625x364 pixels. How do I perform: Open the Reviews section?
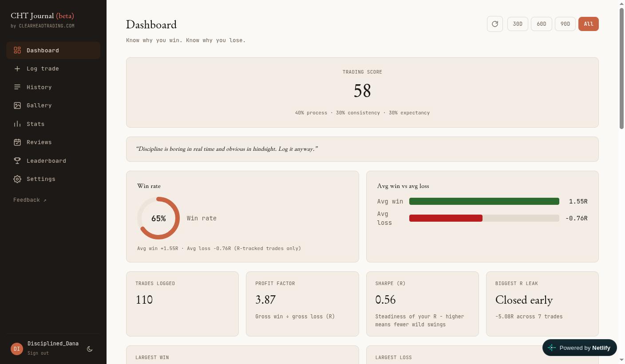tap(53, 142)
